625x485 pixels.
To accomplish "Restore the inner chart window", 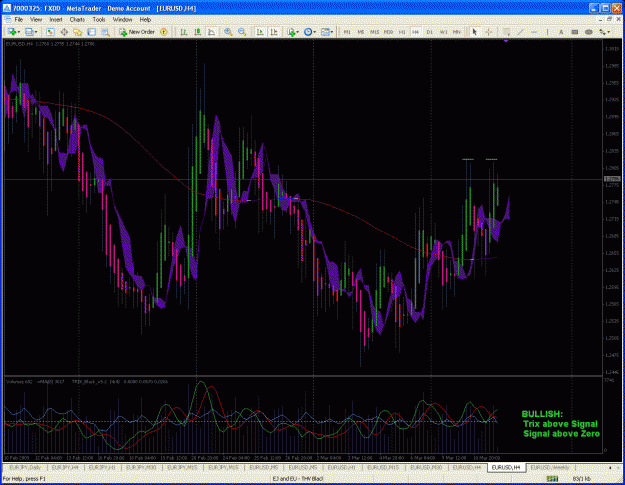I will [x=609, y=19].
